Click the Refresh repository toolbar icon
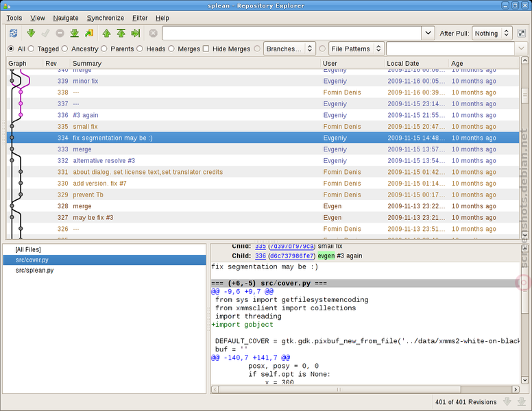Viewport: 532px width, 411px height. click(x=13, y=33)
